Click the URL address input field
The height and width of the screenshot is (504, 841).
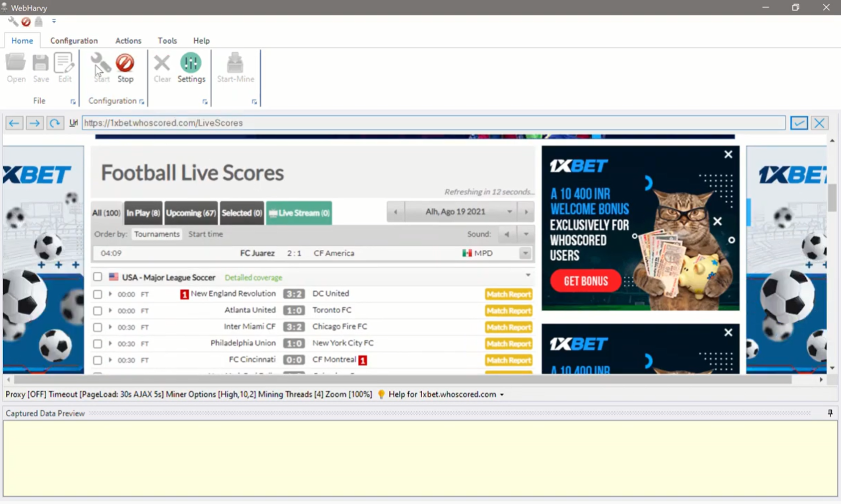432,123
